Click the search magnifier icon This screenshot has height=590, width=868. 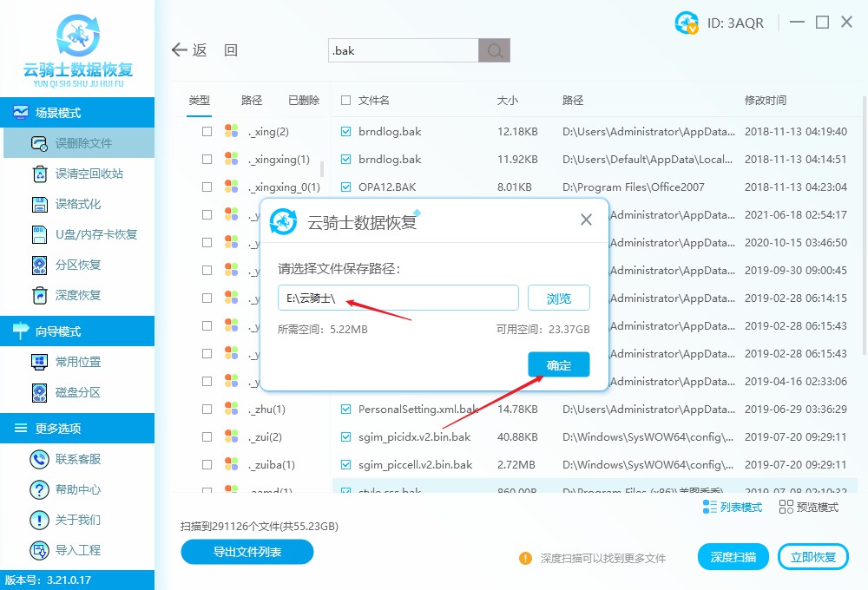pos(495,51)
